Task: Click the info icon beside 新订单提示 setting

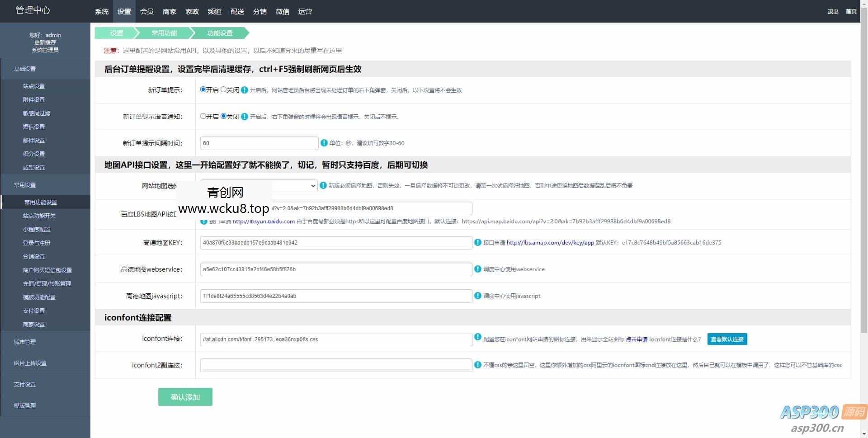Action: [244, 90]
